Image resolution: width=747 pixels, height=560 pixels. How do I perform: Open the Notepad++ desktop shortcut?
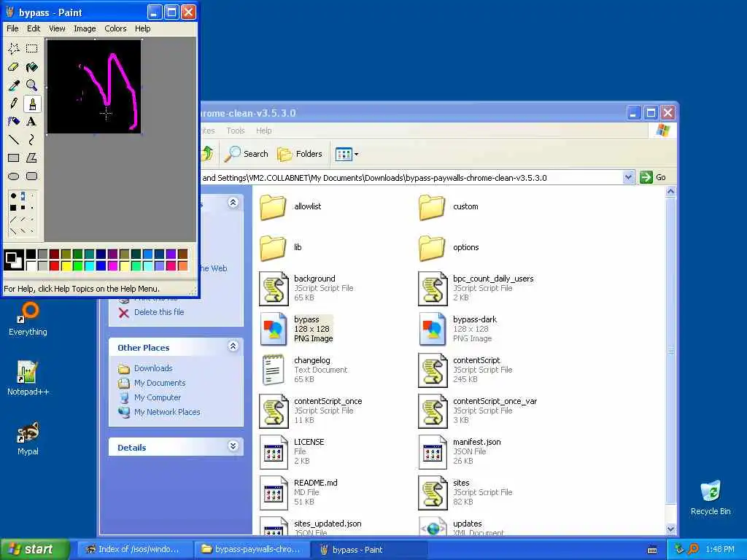[x=28, y=378]
